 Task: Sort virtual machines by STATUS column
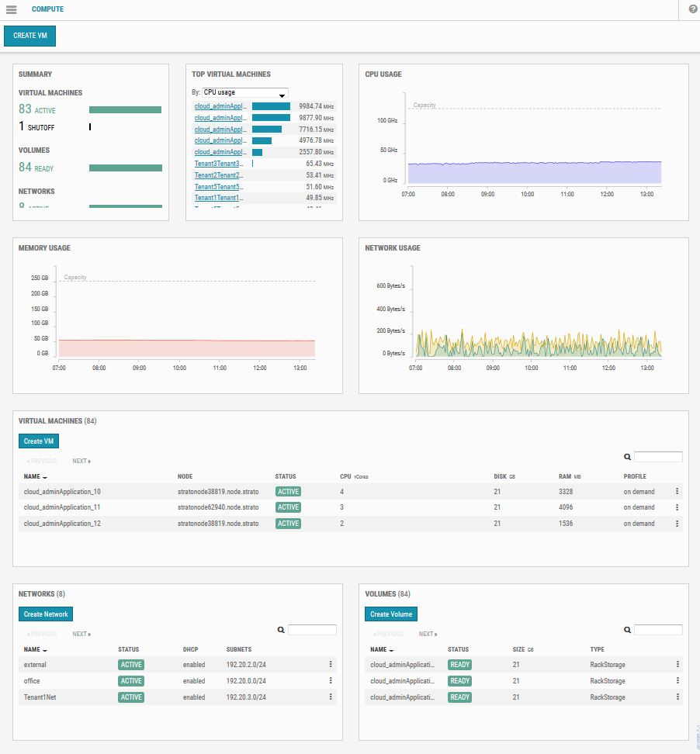click(286, 476)
